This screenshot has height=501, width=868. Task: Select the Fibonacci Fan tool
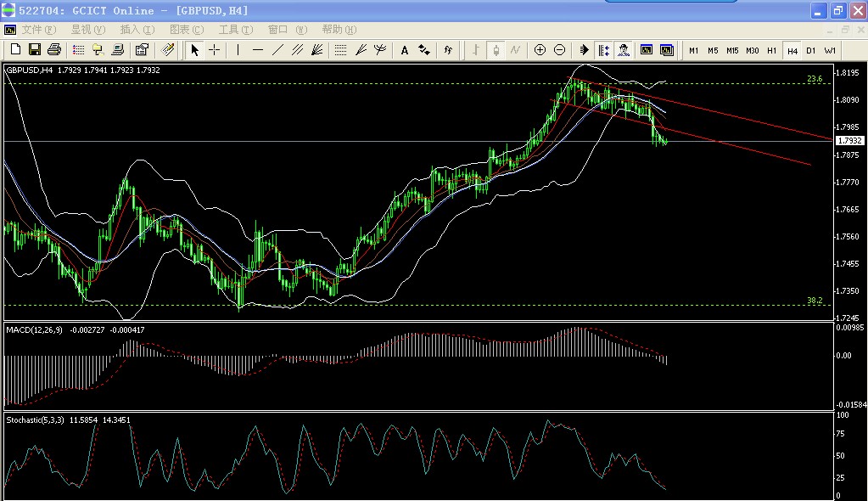pyautogui.click(x=317, y=50)
